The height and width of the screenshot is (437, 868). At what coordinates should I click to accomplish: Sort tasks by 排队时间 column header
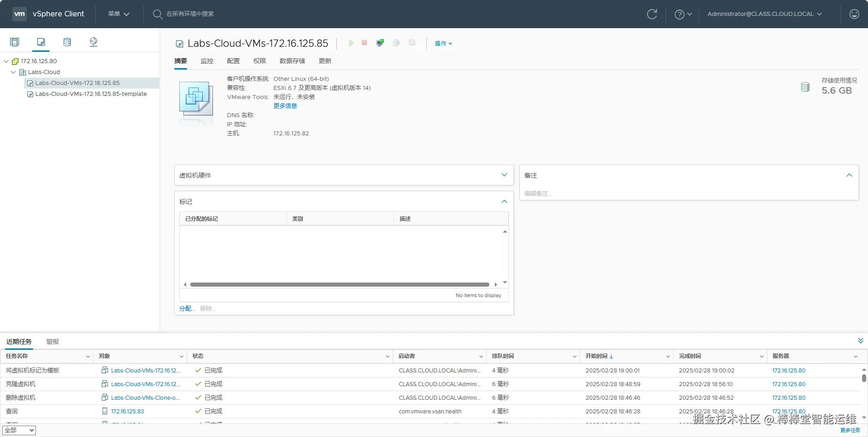pyautogui.click(x=503, y=357)
